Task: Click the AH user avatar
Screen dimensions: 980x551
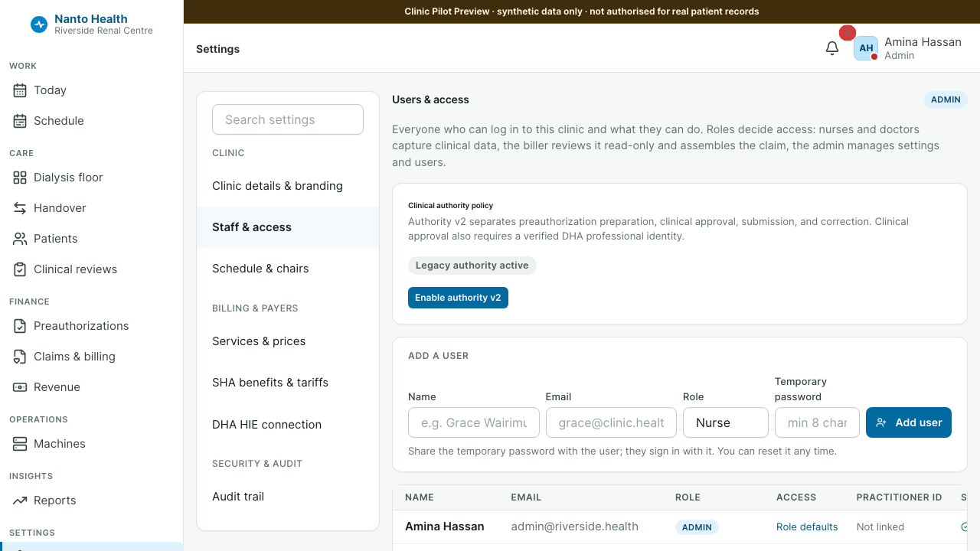Action: [866, 48]
